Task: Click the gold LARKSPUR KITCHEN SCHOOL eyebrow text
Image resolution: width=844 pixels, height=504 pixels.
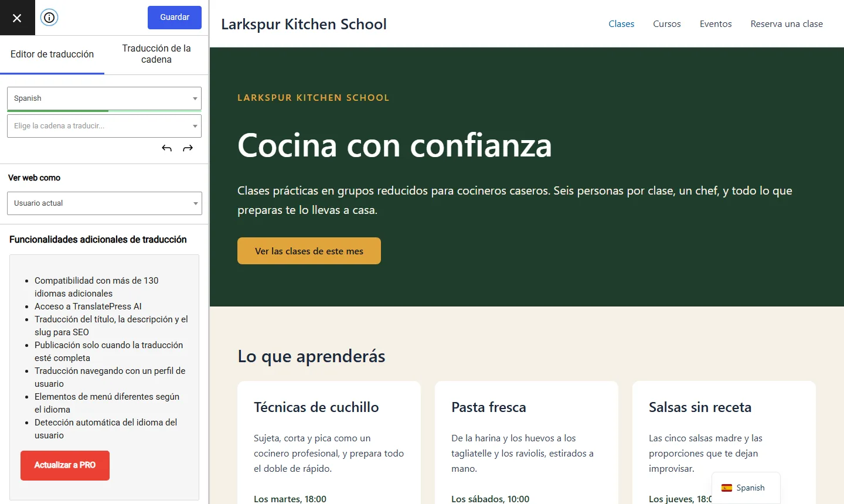Action: pos(314,98)
